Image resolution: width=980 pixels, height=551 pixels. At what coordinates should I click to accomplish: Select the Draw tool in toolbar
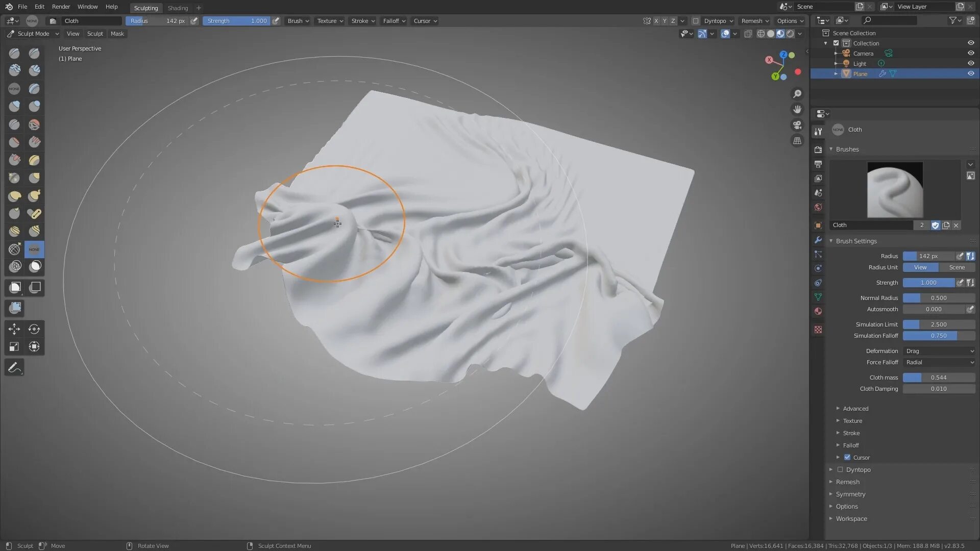pos(15,53)
